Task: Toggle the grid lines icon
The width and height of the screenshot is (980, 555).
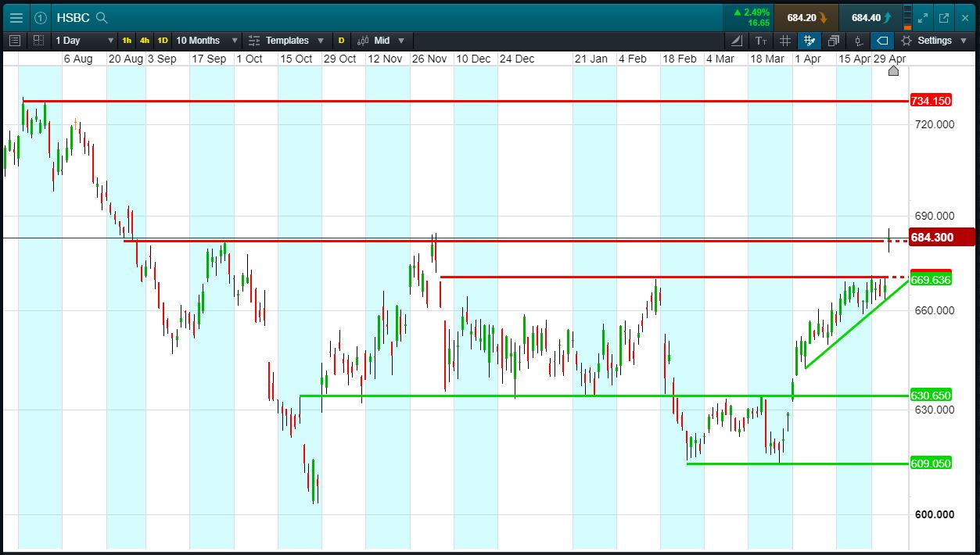Action: pyautogui.click(x=785, y=40)
